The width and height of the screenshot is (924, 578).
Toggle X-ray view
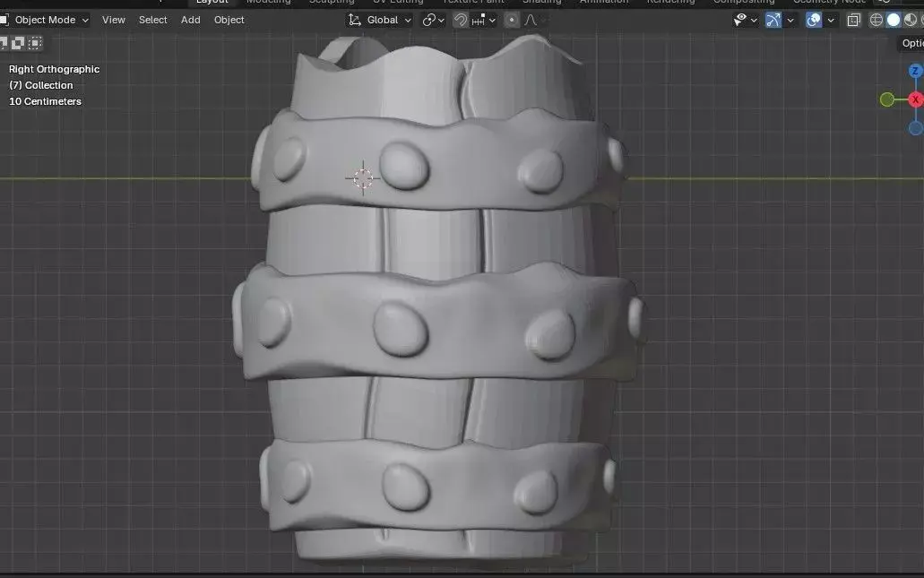click(853, 20)
